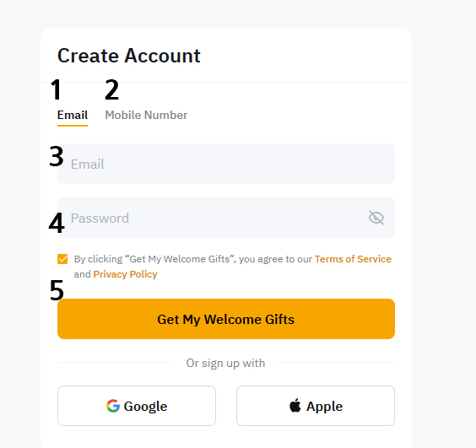The image size is (476, 448).
Task: Click the number 5 annotation above the orange button
Action: click(x=57, y=290)
